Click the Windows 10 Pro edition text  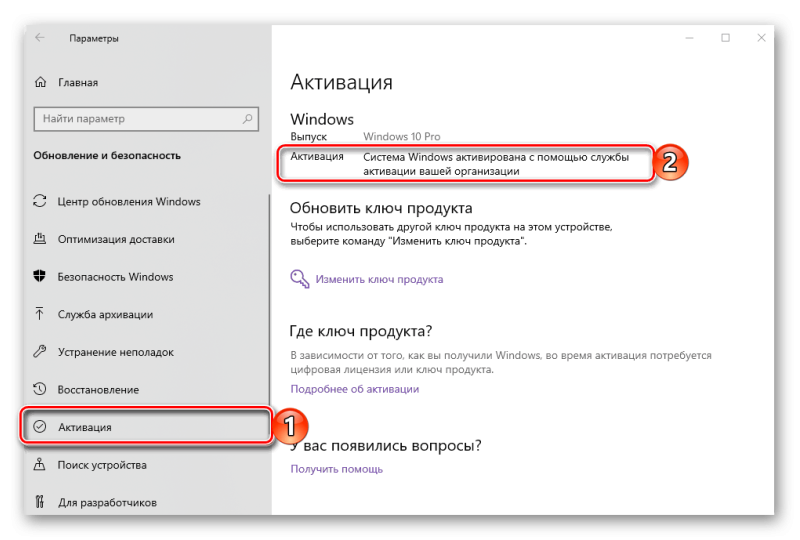(x=402, y=136)
